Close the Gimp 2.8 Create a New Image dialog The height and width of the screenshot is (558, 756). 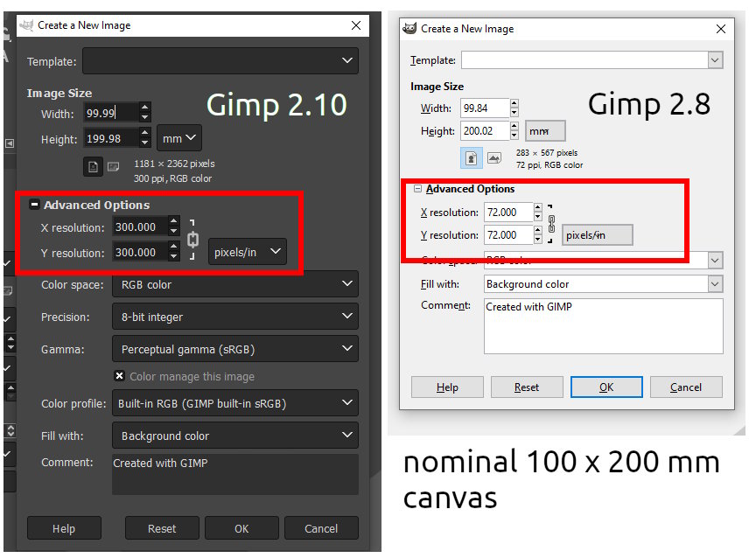pyautogui.click(x=721, y=29)
